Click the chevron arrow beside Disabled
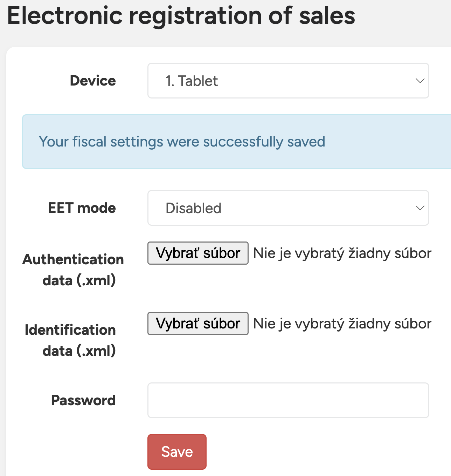Image resolution: width=451 pixels, height=476 pixels. tap(420, 208)
